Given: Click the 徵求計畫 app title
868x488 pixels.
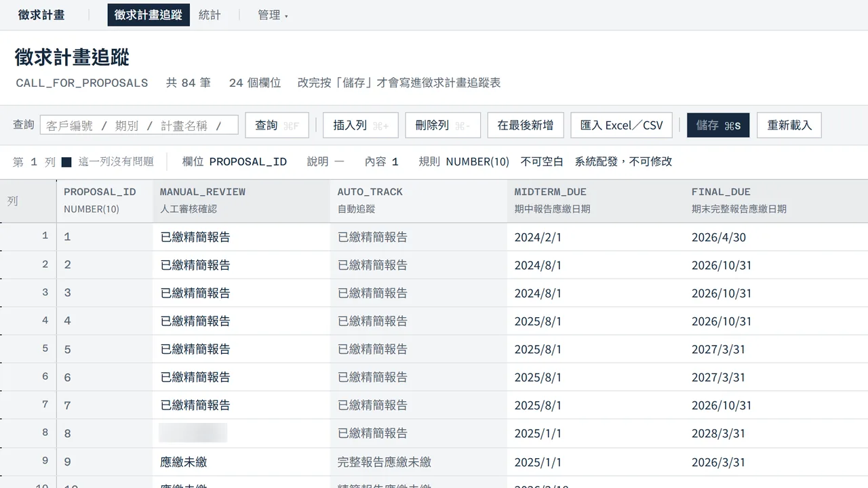Looking at the screenshot, I should click(41, 15).
